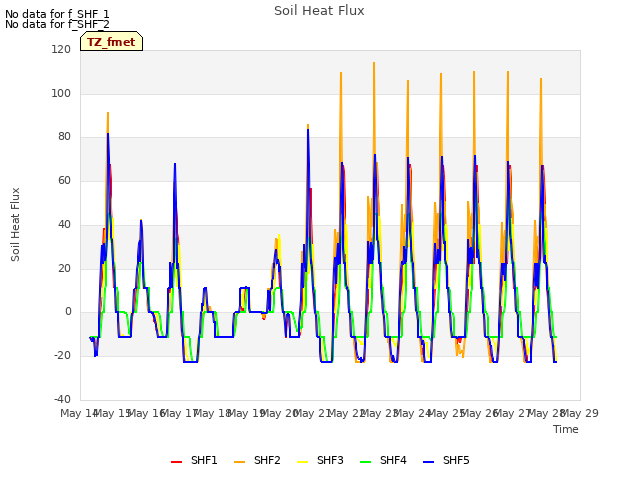Toggle the SHF1 legend entry

tap(194, 460)
